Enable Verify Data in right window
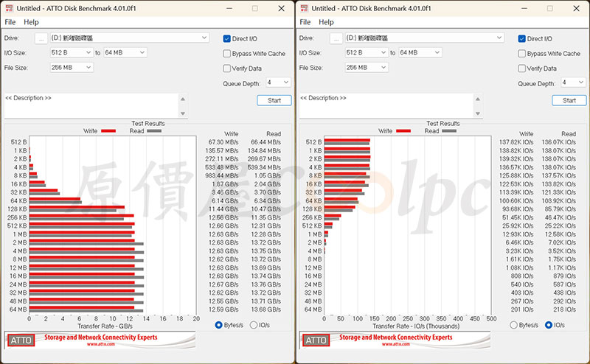 (521, 69)
